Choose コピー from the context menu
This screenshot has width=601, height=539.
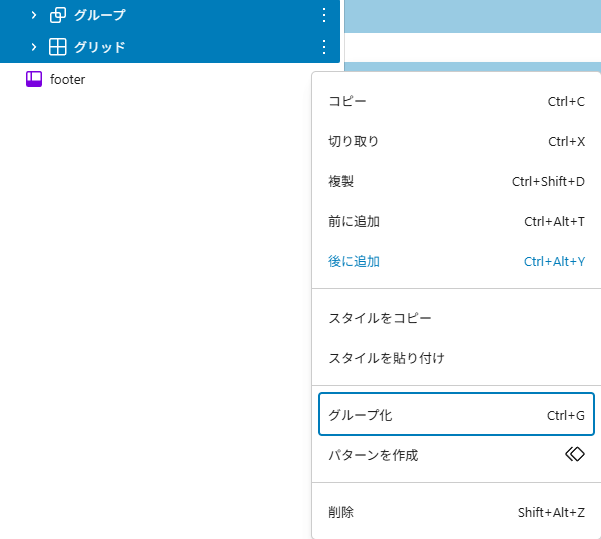point(456,102)
